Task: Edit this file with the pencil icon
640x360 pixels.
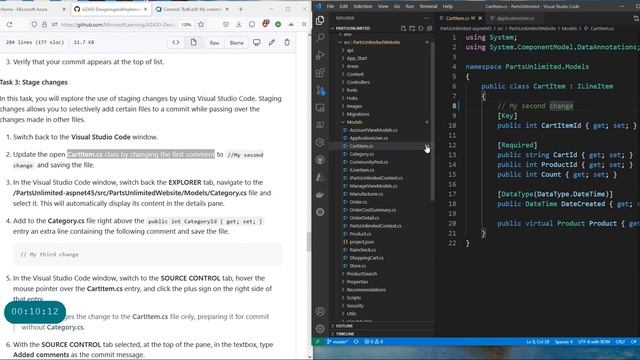Action: (x=272, y=42)
